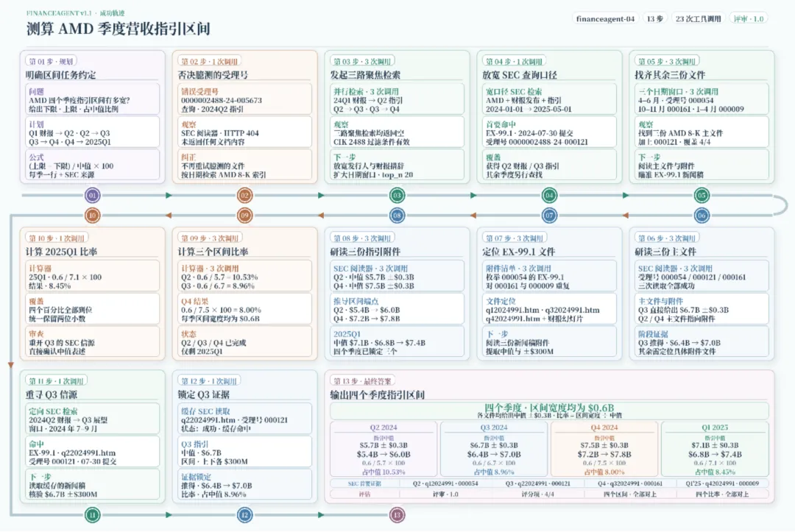Select timeline node 07
Screen dimensions: 795x532
(x=549, y=216)
